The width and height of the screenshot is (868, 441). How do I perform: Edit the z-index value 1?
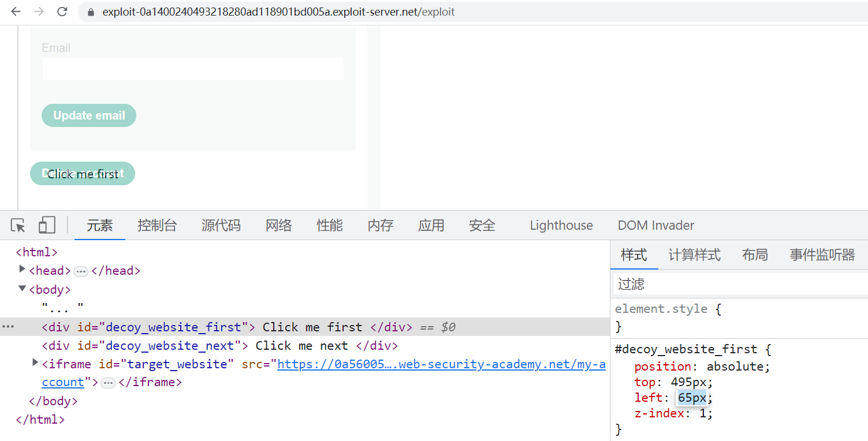tap(702, 413)
